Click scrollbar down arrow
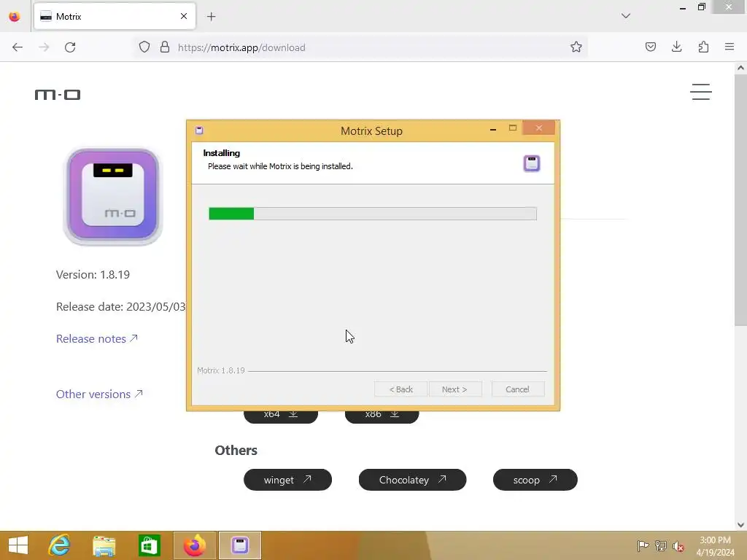This screenshot has height=560, width=747. (x=740, y=525)
